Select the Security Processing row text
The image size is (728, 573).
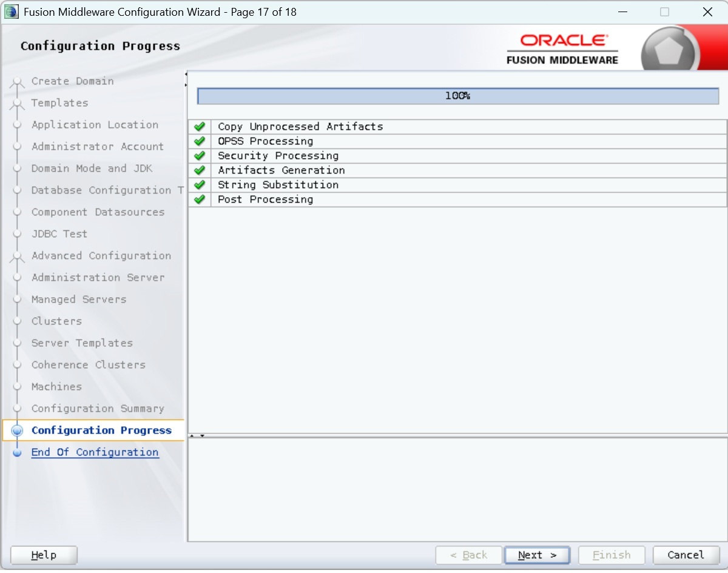click(278, 156)
